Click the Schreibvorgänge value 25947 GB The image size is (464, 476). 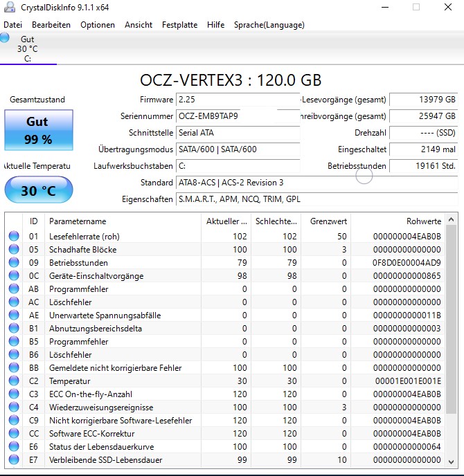(x=424, y=116)
